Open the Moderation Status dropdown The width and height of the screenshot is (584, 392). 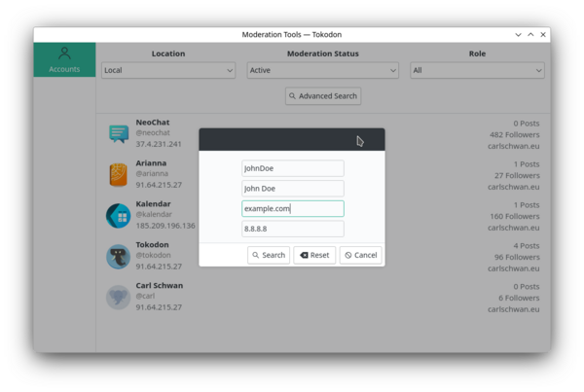(322, 70)
